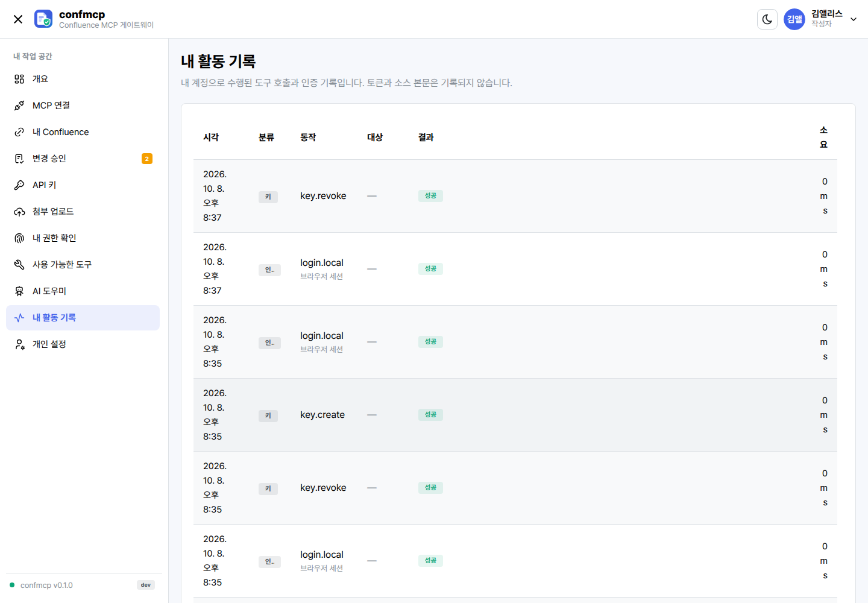
Task: Click the dev badge in the footer
Action: tap(146, 585)
